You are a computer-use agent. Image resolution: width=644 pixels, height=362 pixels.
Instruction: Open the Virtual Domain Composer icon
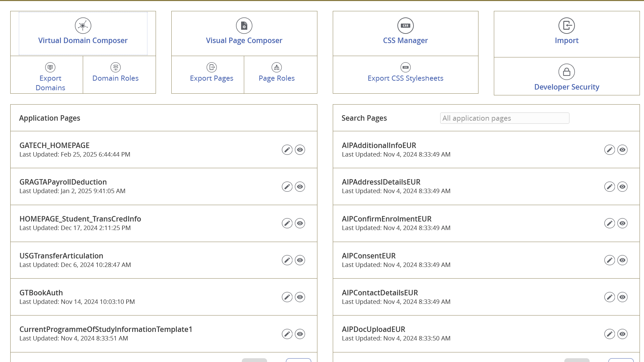(83, 26)
